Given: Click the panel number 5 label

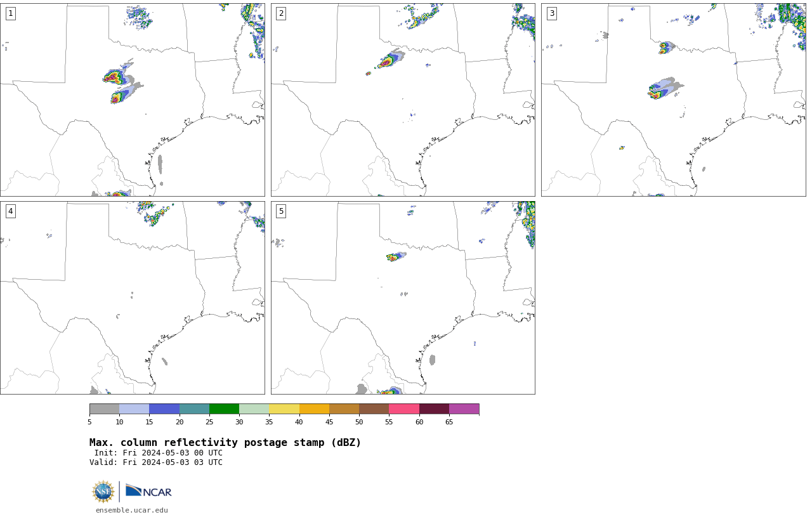Looking at the screenshot, I should coord(281,211).
